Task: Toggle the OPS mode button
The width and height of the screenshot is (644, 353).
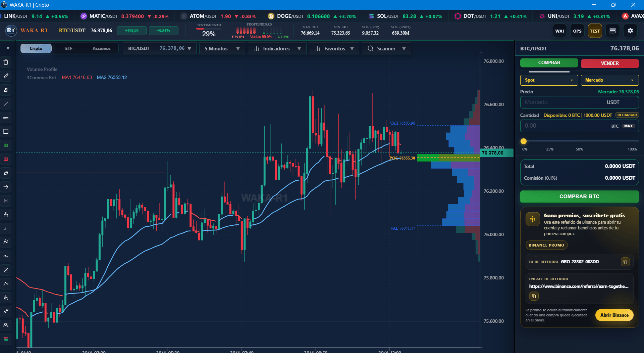Action: point(577,31)
